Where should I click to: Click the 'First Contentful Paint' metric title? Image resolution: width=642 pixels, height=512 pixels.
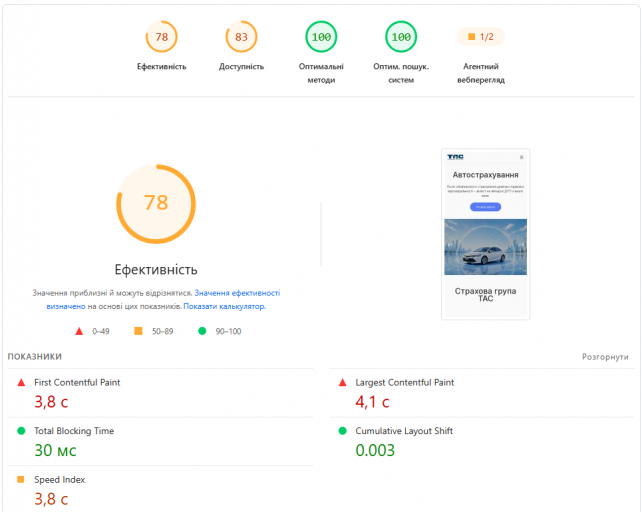(77, 383)
